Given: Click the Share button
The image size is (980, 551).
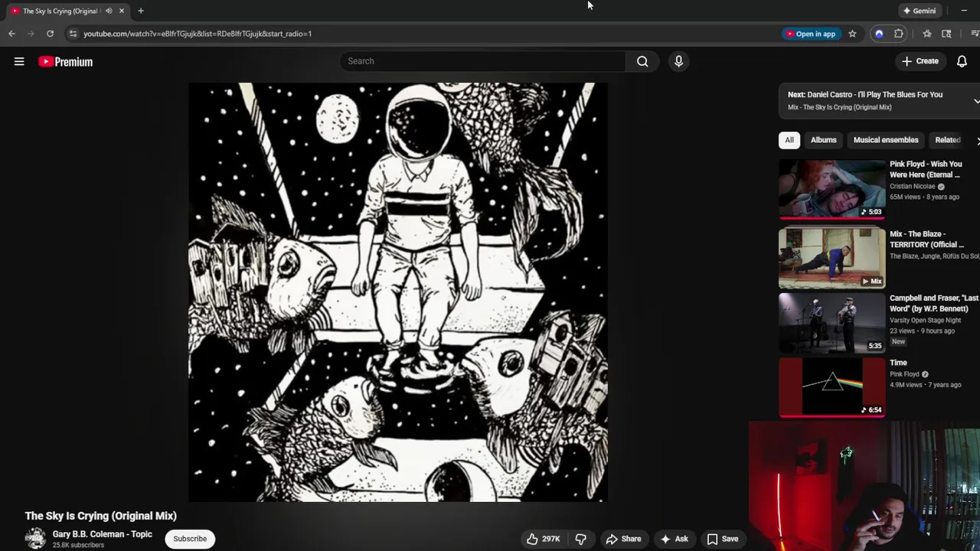Looking at the screenshot, I should 623,539.
